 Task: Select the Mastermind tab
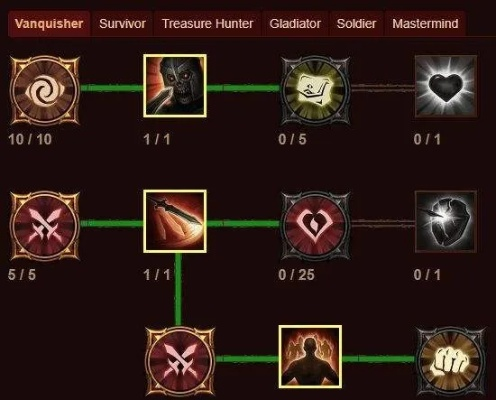425,24
